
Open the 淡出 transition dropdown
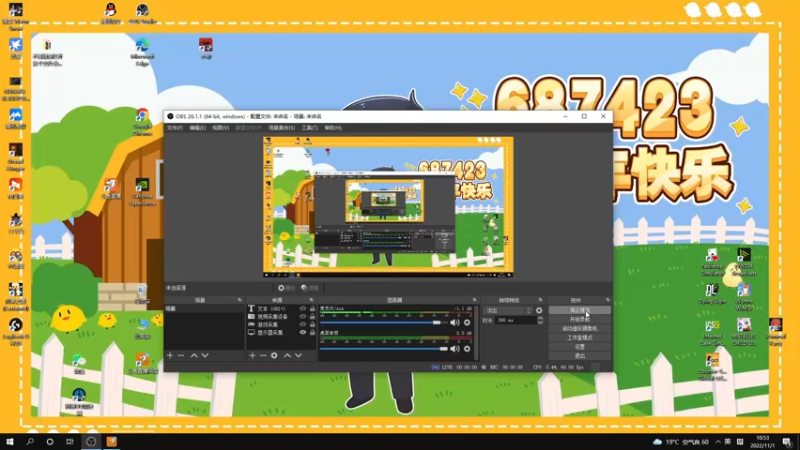pyautogui.click(x=508, y=310)
